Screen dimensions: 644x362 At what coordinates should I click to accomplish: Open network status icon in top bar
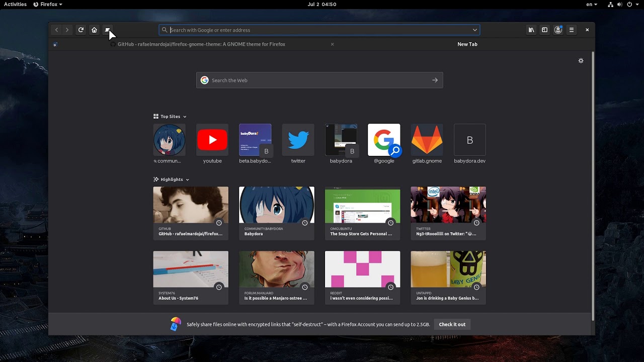610,4
